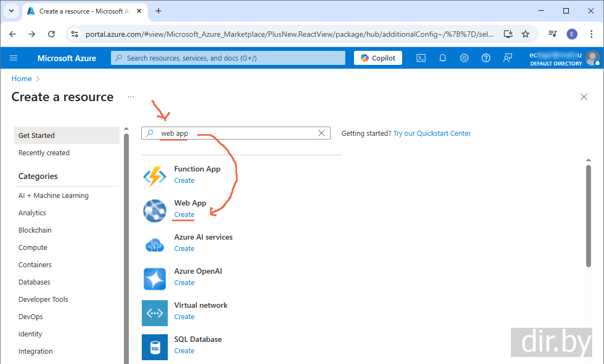Image resolution: width=604 pixels, height=364 pixels.
Task: Open Cloud Shell from the top bar
Action: coord(421,58)
